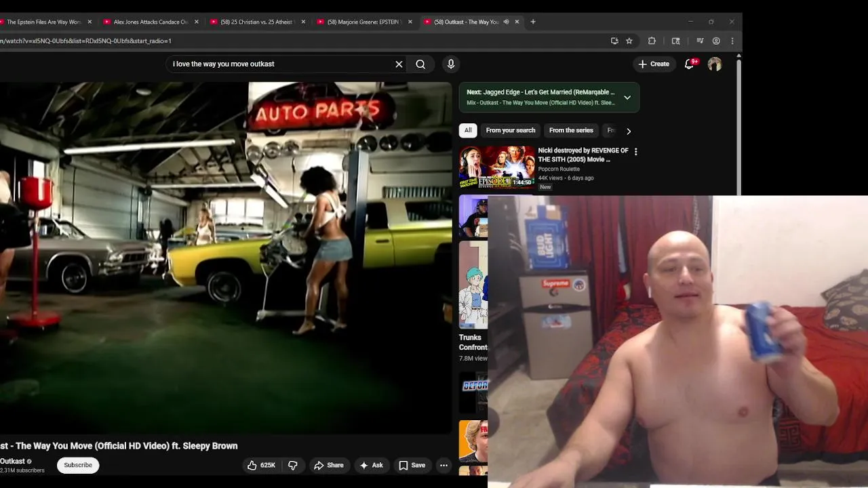Install app icon in address bar

click(614, 41)
